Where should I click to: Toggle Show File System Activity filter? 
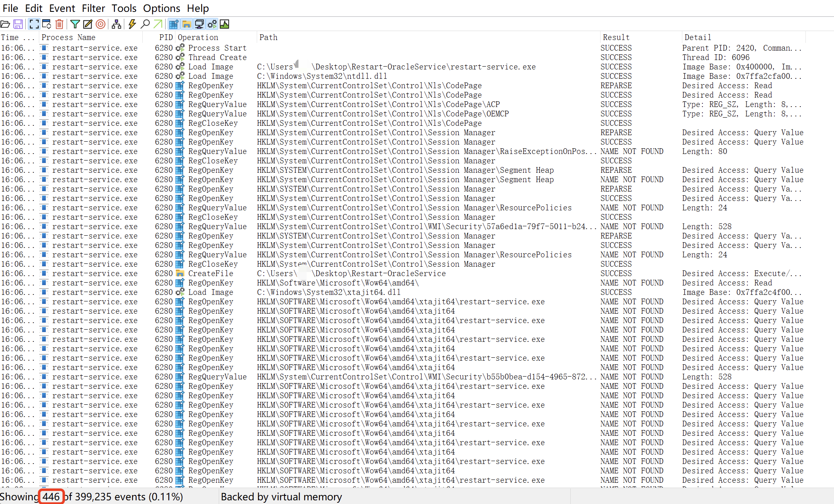(186, 25)
